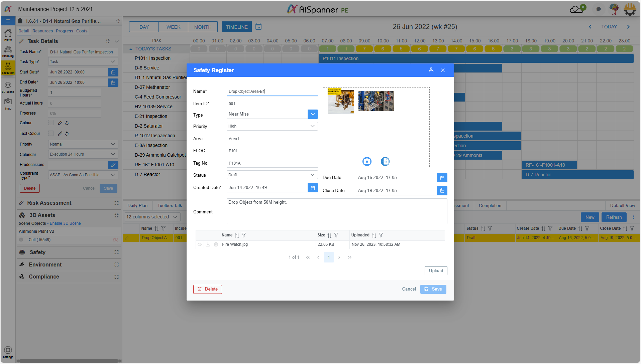Viewport: 641px width, 364px height.
Task: Collapse the Today's Tasks group
Action: click(131, 49)
